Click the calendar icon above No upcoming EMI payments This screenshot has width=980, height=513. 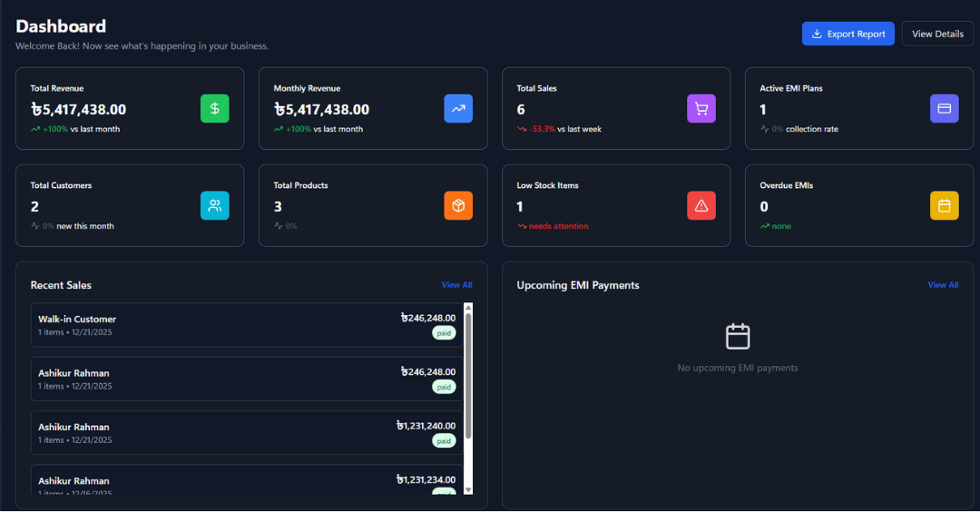(x=738, y=337)
